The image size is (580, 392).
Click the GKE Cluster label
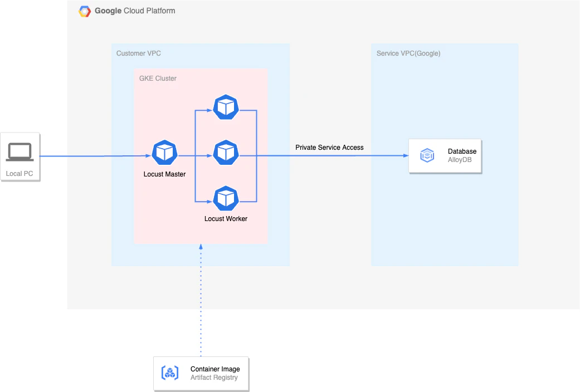158,79
